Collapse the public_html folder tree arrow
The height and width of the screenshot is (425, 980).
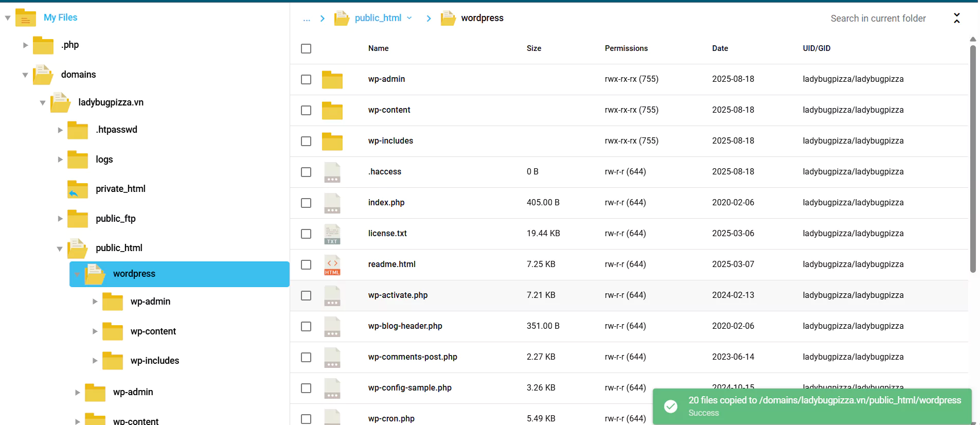(60, 249)
